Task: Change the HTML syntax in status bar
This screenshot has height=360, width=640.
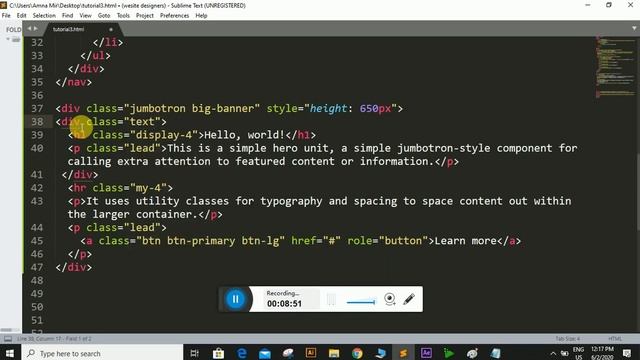Action: (615, 339)
